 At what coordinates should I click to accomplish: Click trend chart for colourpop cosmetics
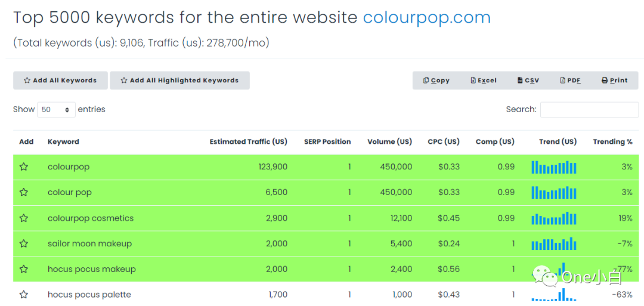click(554, 218)
